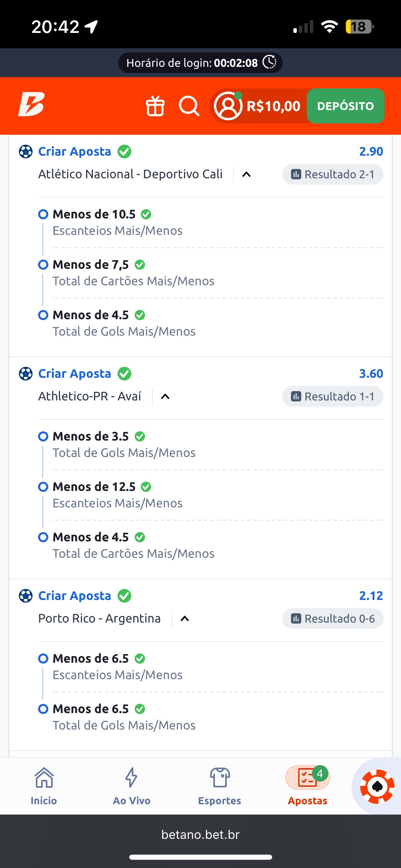Tap the Resultado 2-1 score badge
The width and height of the screenshot is (401, 868).
(332, 174)
